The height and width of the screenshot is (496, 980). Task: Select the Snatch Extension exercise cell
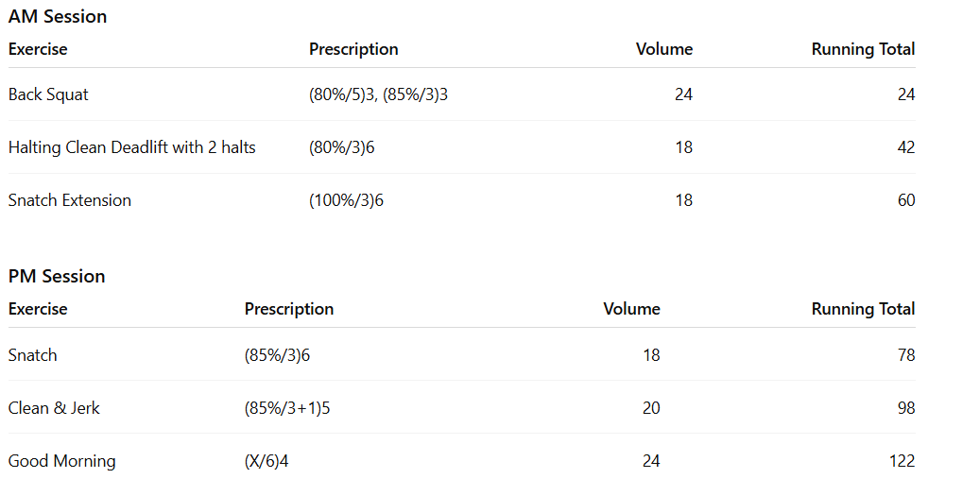[70, 200]
